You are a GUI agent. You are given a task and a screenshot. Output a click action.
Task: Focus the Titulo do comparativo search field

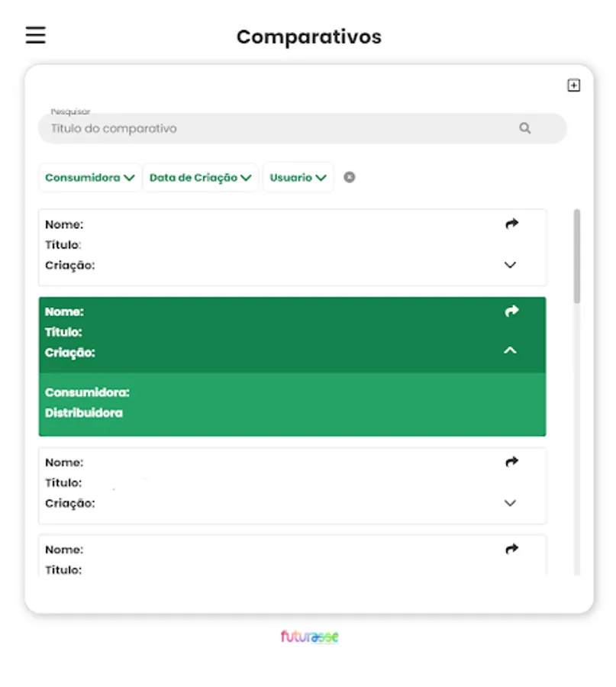(x=302, y=128)
